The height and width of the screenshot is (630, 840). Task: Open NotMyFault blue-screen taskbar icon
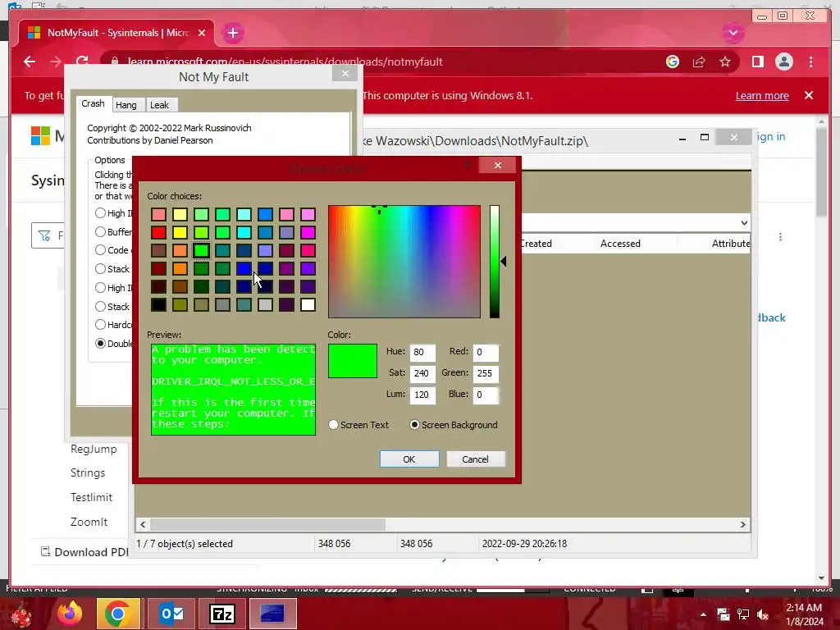coord(272,614)
